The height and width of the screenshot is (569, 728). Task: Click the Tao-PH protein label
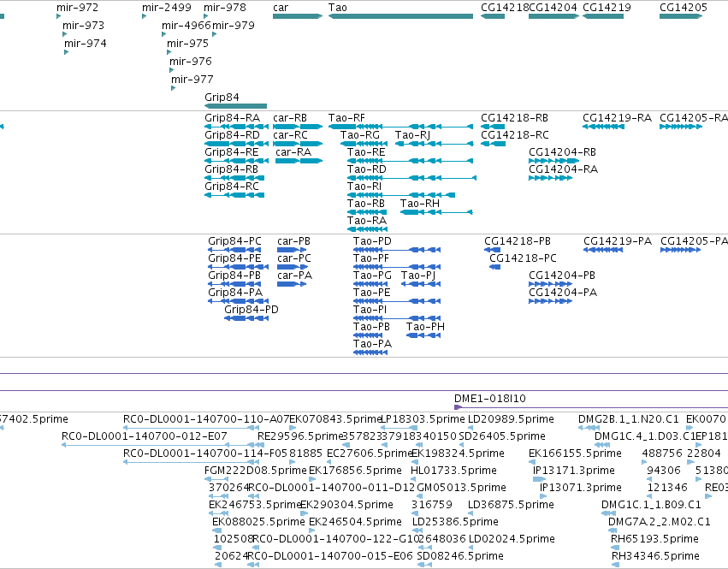pyautogui.click(x=425, y=327)
